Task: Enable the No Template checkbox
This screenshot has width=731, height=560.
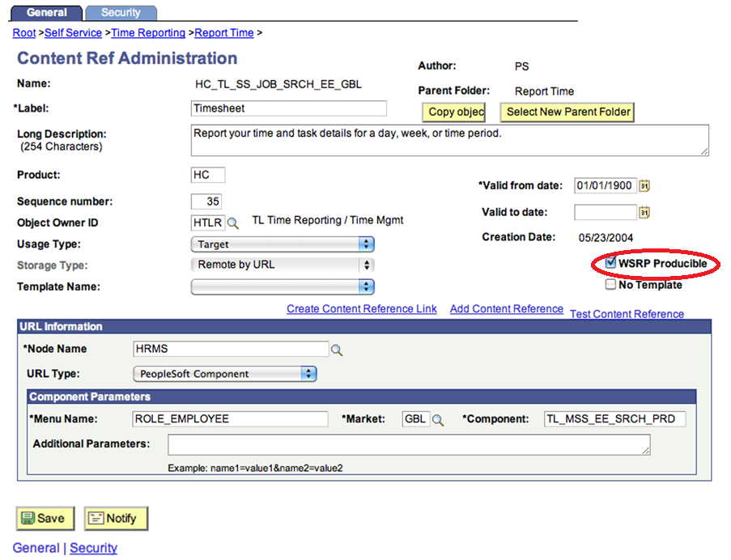Action: pyautogui.click(x=611, y=285)
